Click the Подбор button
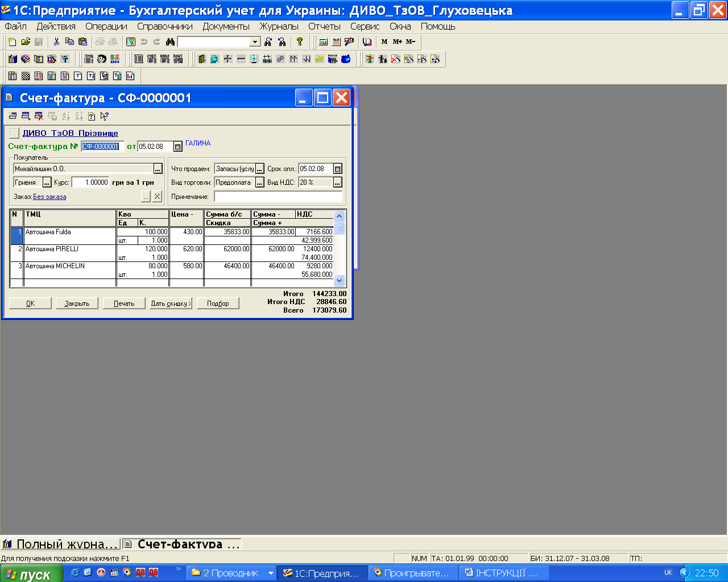 pos(218,304)
